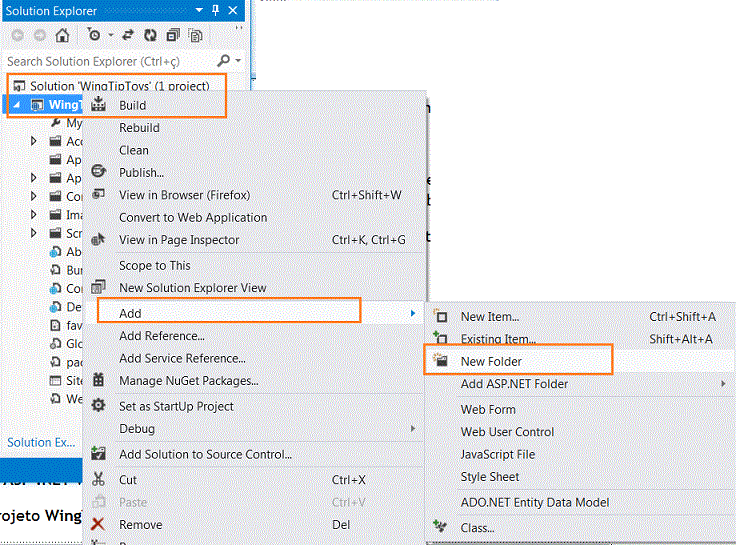Click the Home icon in Solution Explorer toolbar
This screenshot has width=736, height=545.
[62, 35]
